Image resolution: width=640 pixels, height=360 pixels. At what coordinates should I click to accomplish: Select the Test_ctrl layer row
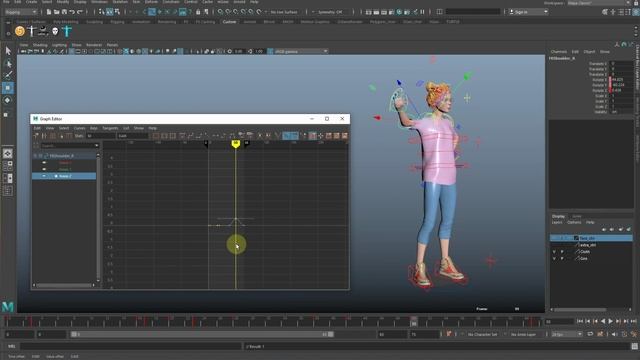[x=591, y=238]
